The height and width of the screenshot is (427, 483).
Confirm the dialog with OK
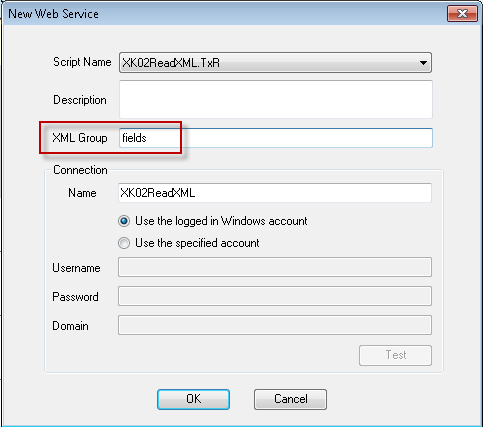tap(193, 399)
